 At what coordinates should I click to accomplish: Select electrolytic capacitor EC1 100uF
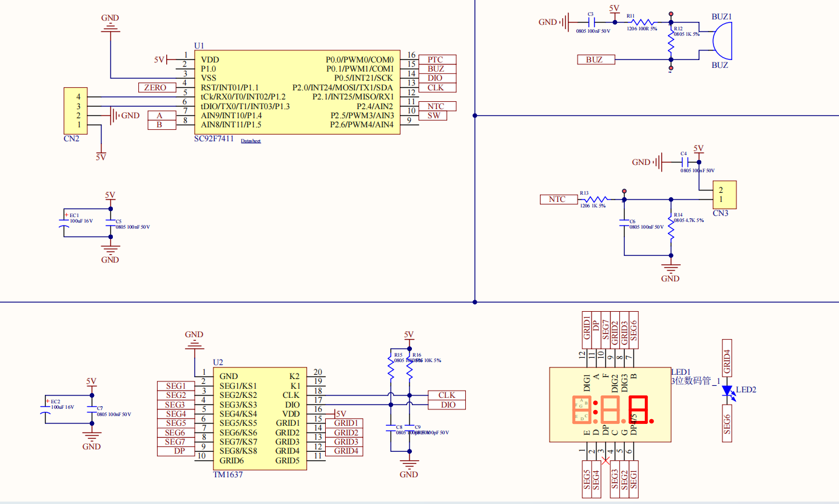(64, 223)
